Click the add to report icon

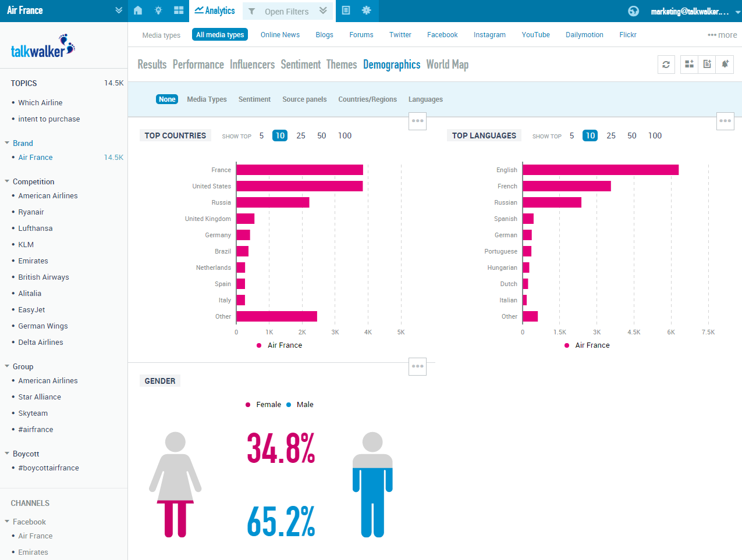[707, 65]
